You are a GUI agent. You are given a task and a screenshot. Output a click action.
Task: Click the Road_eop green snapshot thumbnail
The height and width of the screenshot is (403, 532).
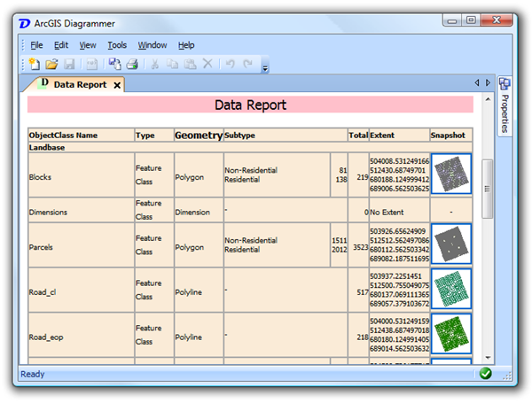(x=450, y=333)
